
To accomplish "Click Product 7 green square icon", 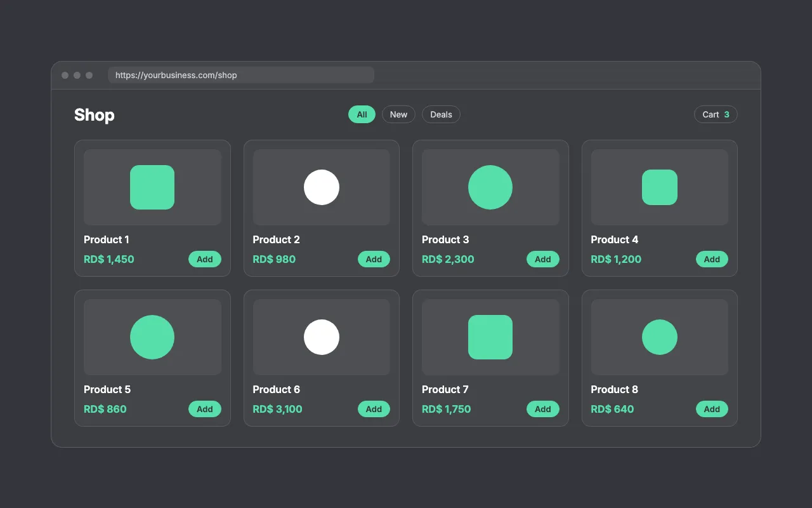I will pos(490,337).
